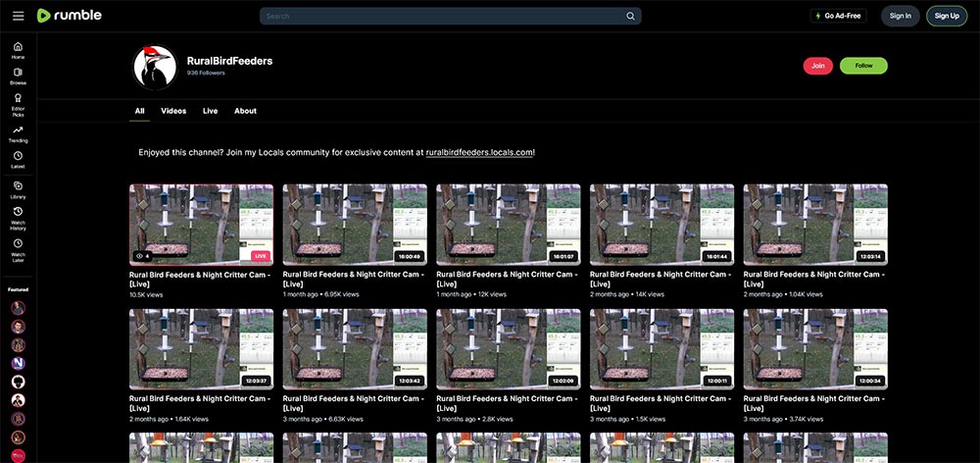This screenshot has width=980, height=463.
Task: Click the RuralBirdFeeders woodpecker avatar
Action: [x=155, y=67]
